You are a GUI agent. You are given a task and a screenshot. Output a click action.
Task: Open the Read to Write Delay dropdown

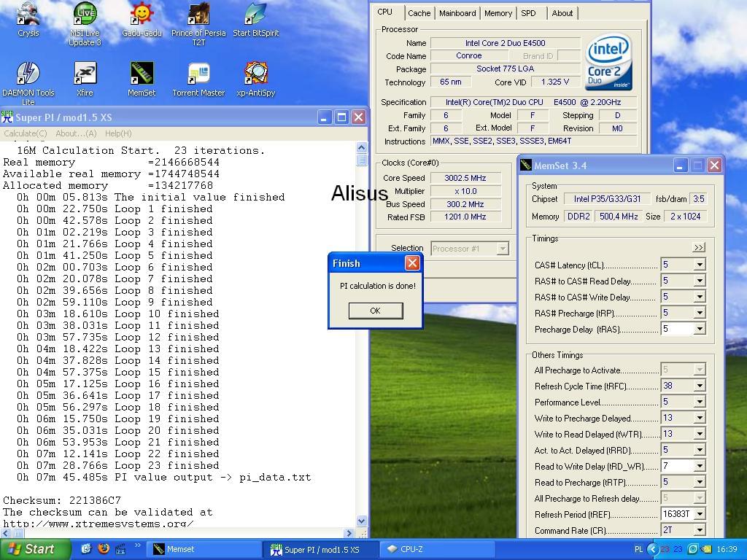click(x=700, y=466)
